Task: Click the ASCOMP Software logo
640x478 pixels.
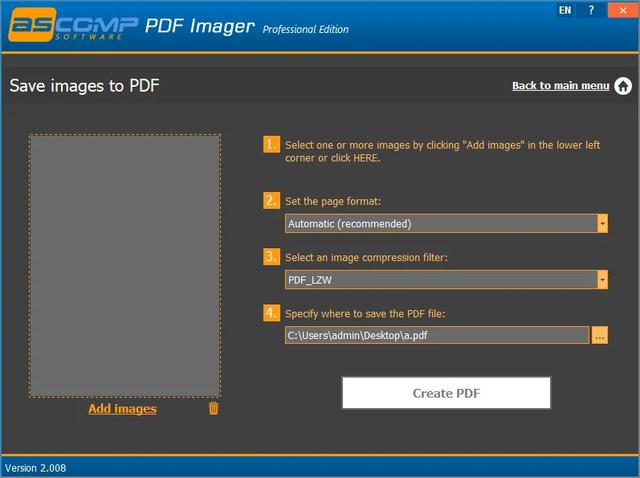Action: pos(73,24)
